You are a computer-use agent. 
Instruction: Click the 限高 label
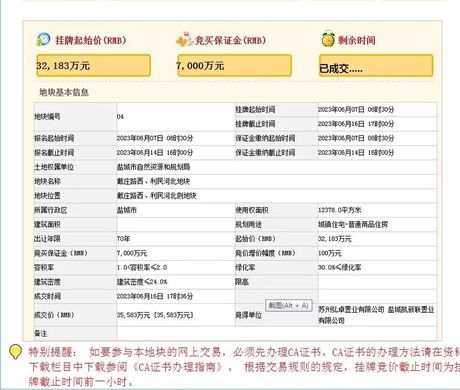[242, 282]
